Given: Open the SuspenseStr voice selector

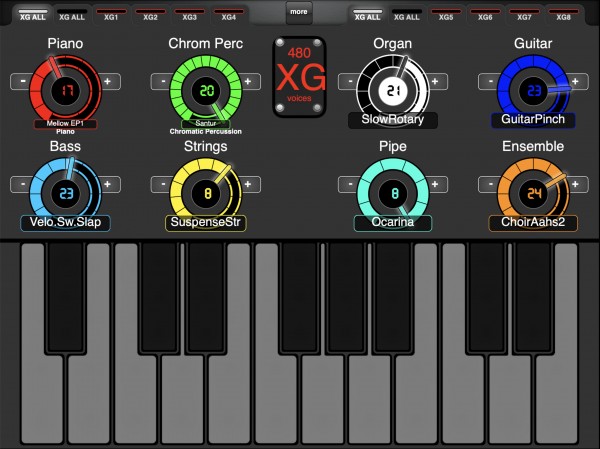Looking at the screenshot, I should point(206,223).
